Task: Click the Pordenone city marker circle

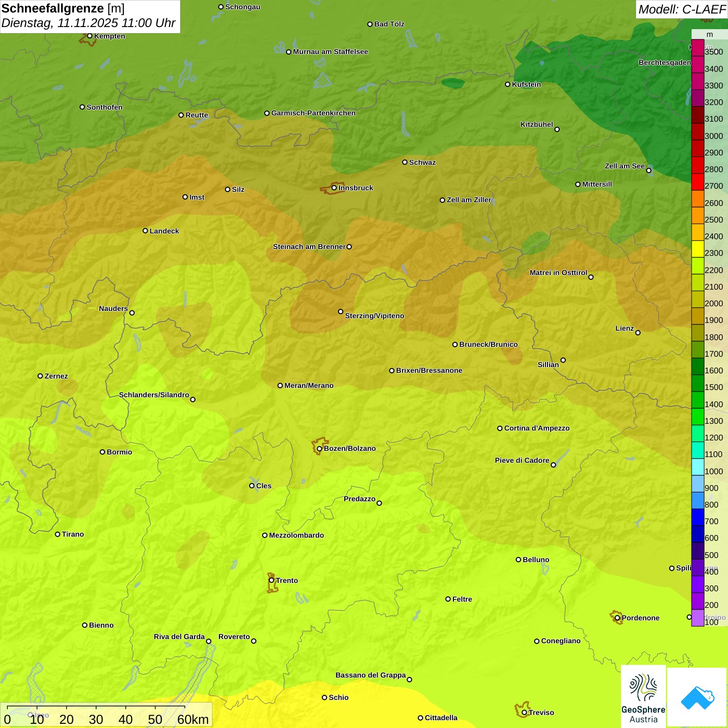Action: tap(617, 618)
